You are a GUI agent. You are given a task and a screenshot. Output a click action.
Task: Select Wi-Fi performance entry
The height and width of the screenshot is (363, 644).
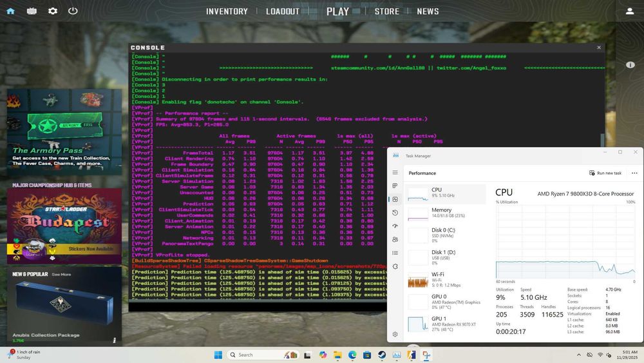point(446,280)
